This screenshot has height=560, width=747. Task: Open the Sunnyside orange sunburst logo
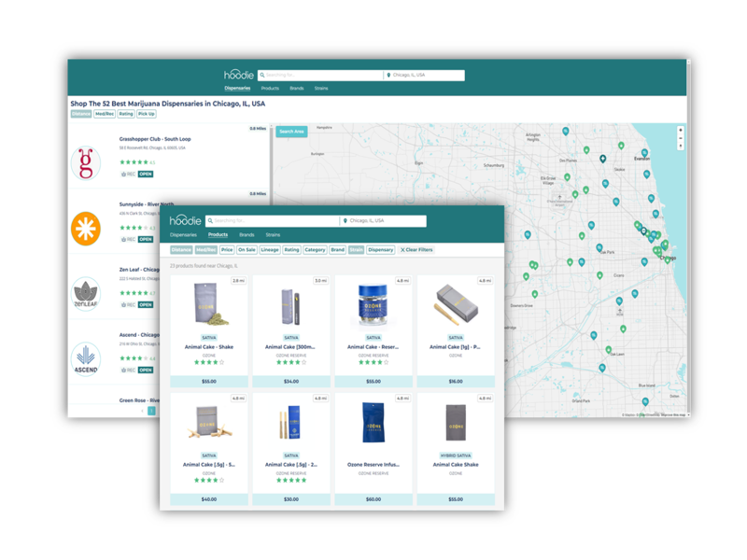click(86, 229)
